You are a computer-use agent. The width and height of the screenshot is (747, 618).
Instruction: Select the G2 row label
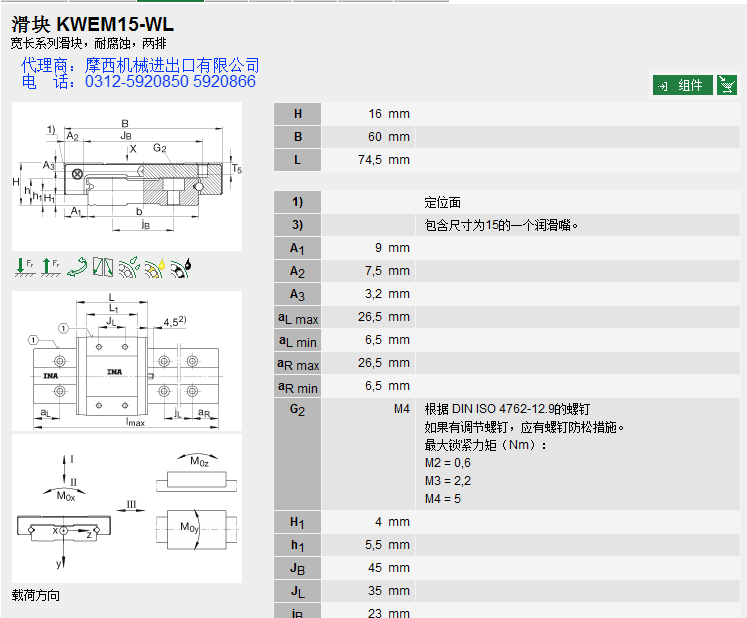(297, 409)
